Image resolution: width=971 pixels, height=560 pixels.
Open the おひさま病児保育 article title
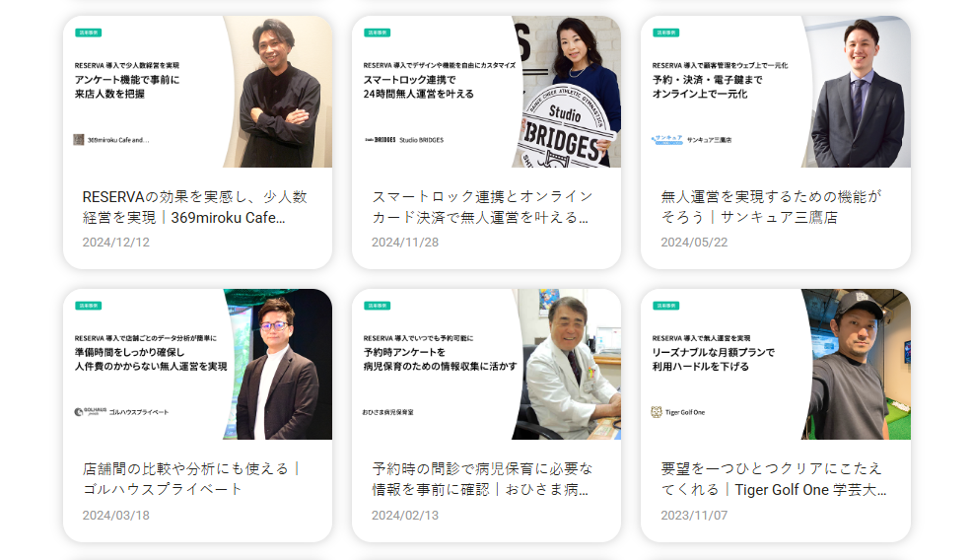point(482,479)
